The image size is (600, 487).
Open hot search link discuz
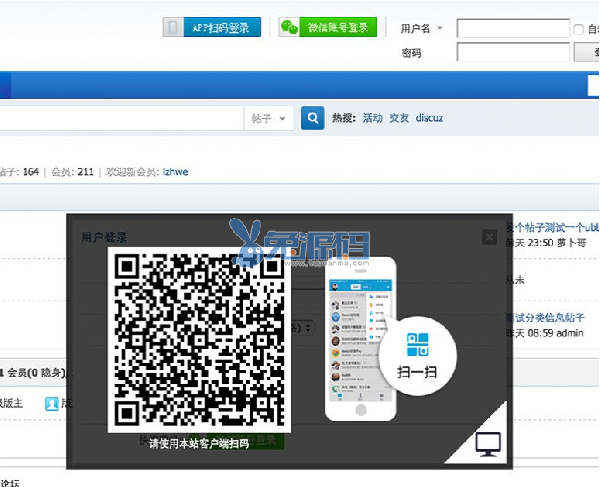click(x=429, y=118)
